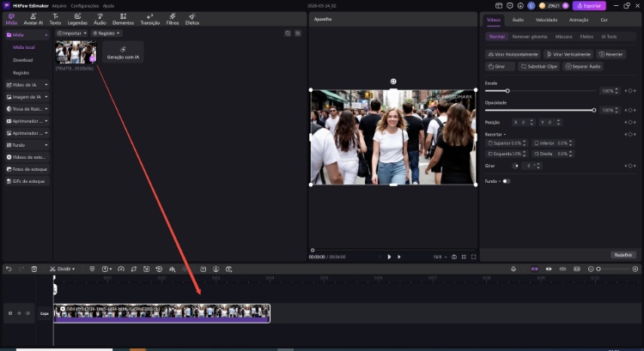644x351 pixels.
Task: Open the Filtros filters library
Action: (173, 19)
